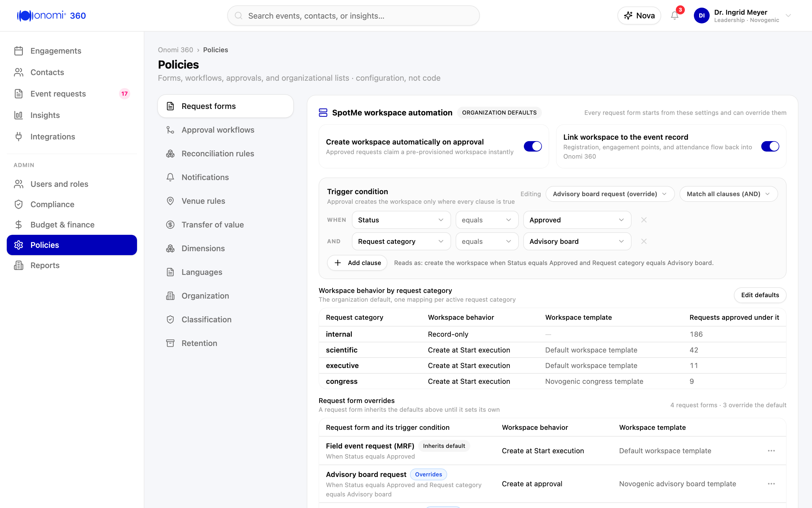Select the Policies sidebar item

(72, 245)
